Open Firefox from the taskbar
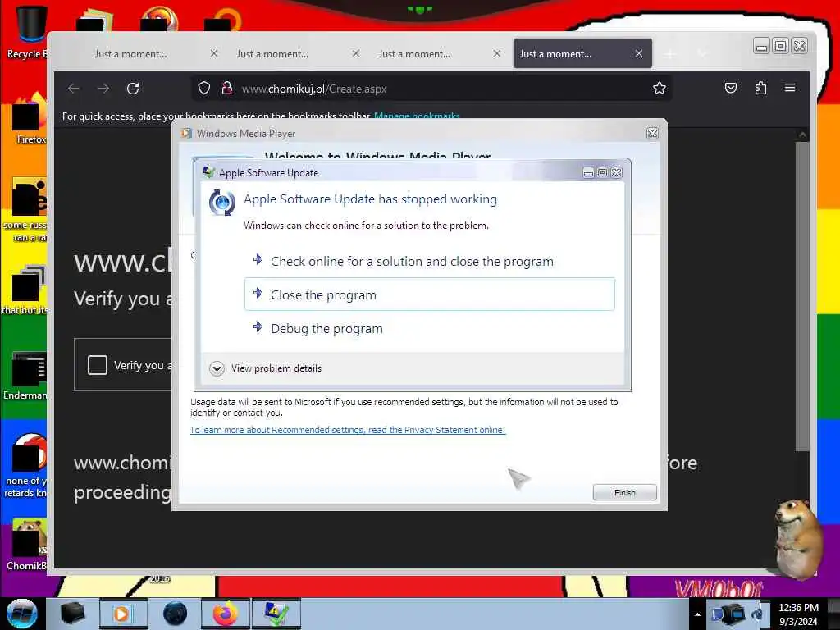The height and width of the screenshot is (630, 840). 226,614
